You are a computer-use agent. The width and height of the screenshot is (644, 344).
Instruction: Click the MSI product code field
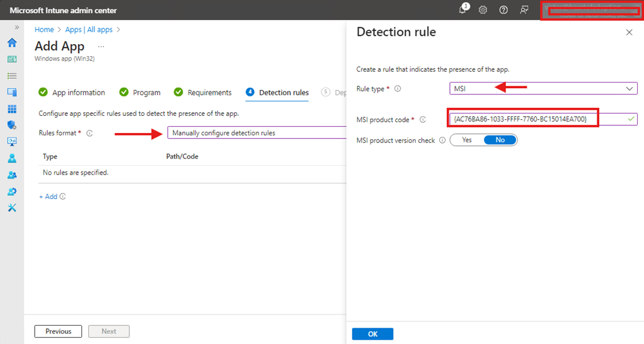click(x=543, y=119)
